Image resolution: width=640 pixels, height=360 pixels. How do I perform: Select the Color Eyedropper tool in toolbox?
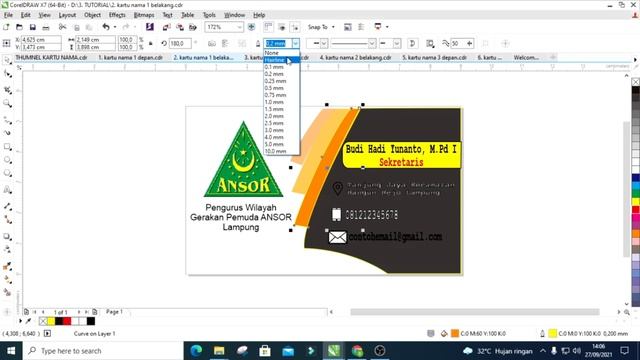tap(7, 266)
